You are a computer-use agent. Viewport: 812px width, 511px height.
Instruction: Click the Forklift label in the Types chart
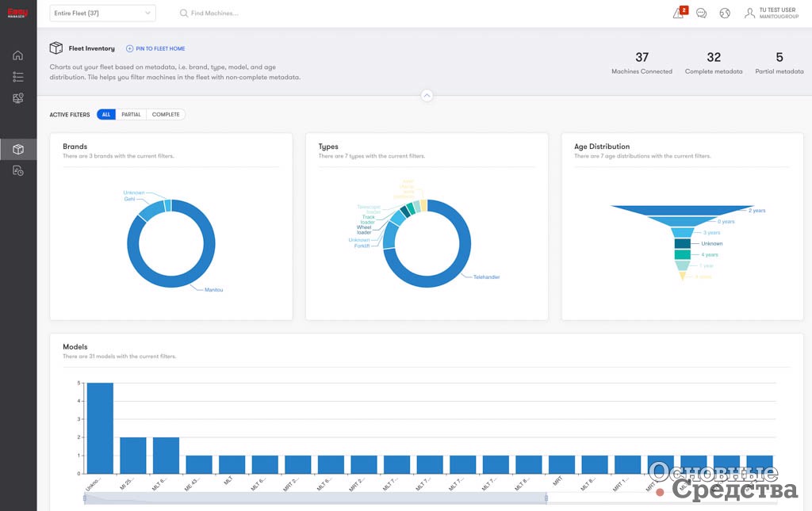362,246
